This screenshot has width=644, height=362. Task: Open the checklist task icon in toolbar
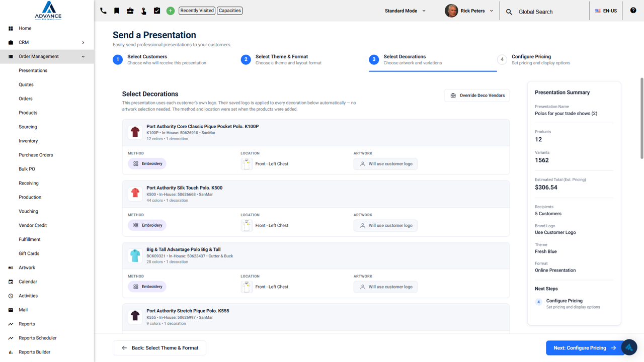point(157,11)
